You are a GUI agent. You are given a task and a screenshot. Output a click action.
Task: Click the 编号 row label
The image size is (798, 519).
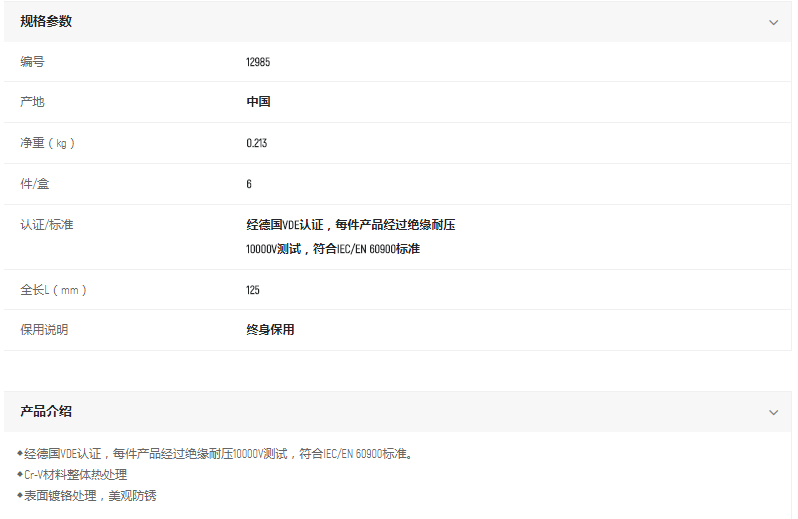tap(32, 62)
